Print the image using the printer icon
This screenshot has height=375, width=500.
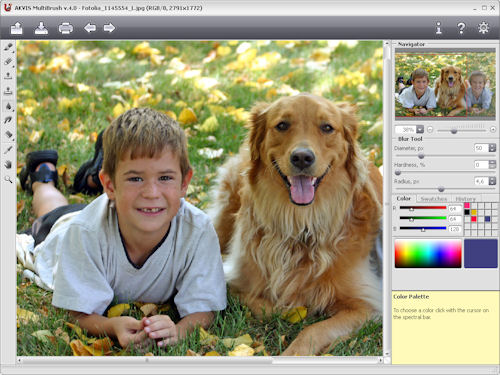click(x=66, y=28)
